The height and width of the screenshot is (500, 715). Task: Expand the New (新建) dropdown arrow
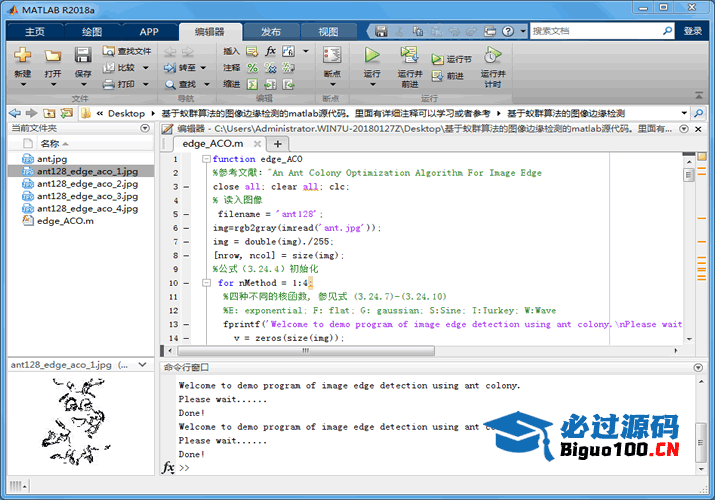[23, 84]
